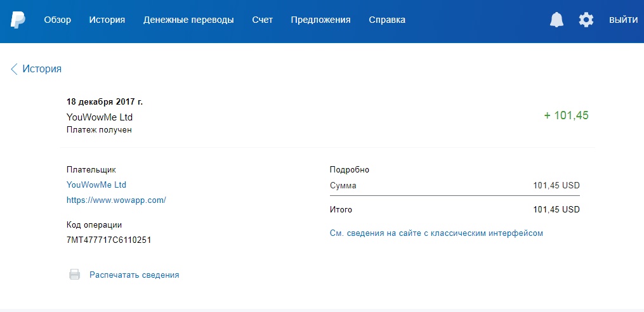This screenshot has width=644, height=312.
Task: Log out via ВЫЙТИ
Action: pyautogui.click(x=624, y=20)
